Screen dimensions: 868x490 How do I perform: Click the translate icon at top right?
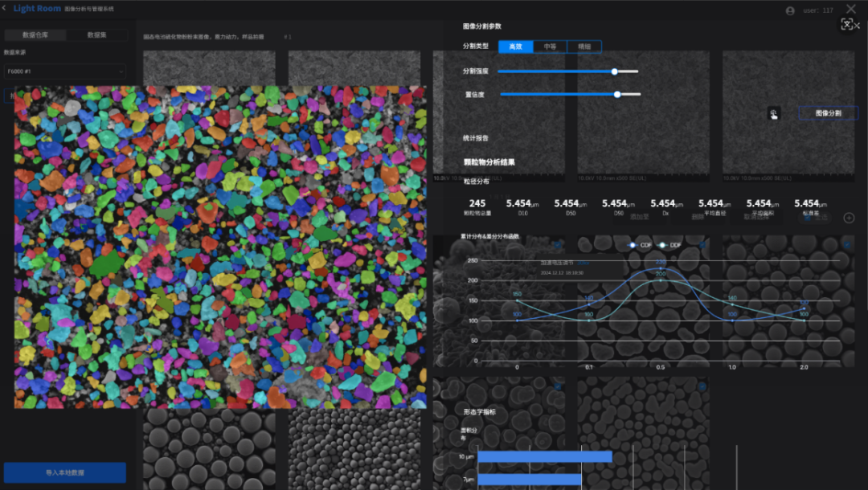click(847, 24)
